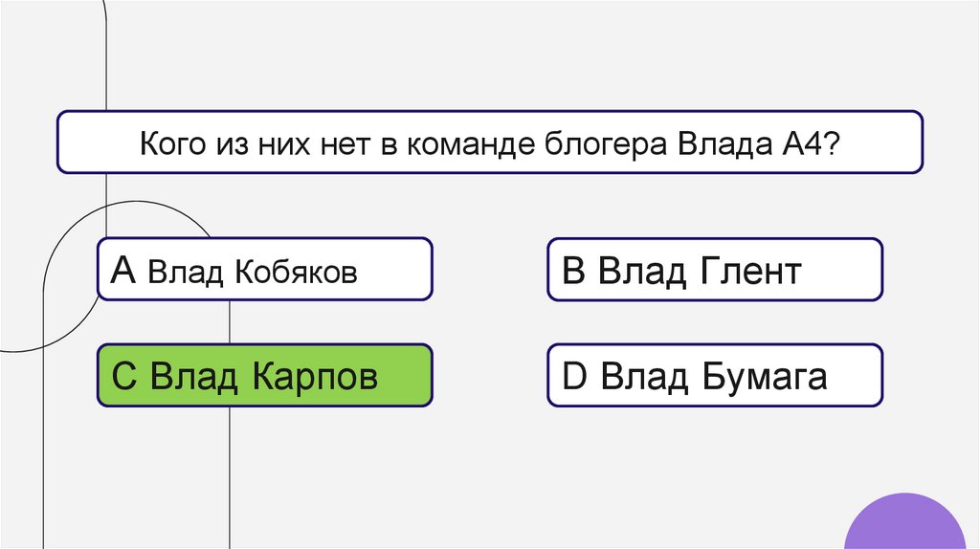Click the letter D option marker
This screenshot has width=980, height=549.
tap(574, 377)
